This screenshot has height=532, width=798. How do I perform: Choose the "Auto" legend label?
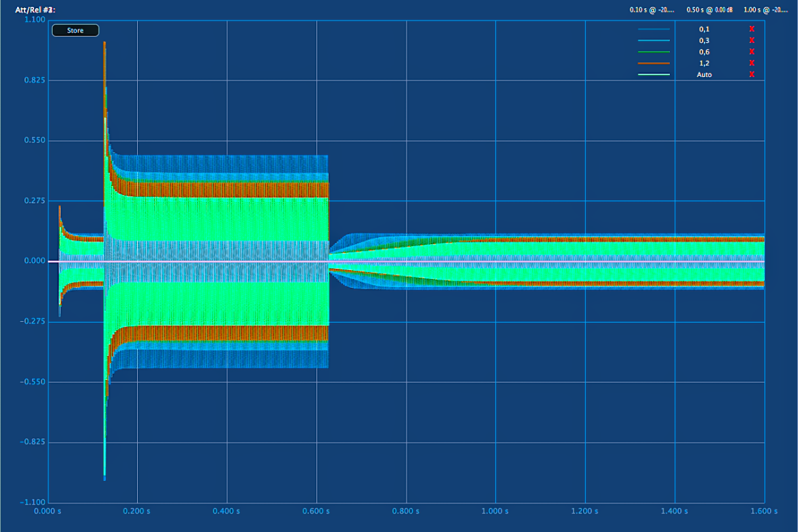705,74
